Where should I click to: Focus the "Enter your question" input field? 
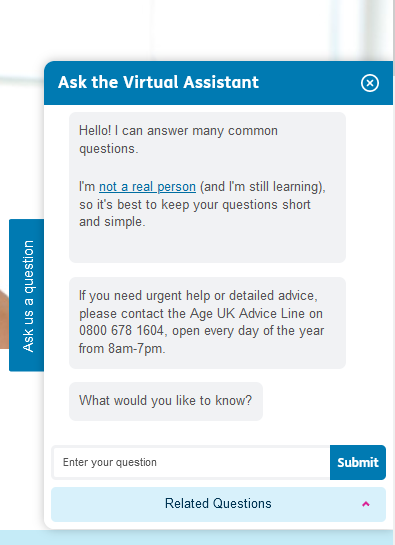tap(191, 462)
